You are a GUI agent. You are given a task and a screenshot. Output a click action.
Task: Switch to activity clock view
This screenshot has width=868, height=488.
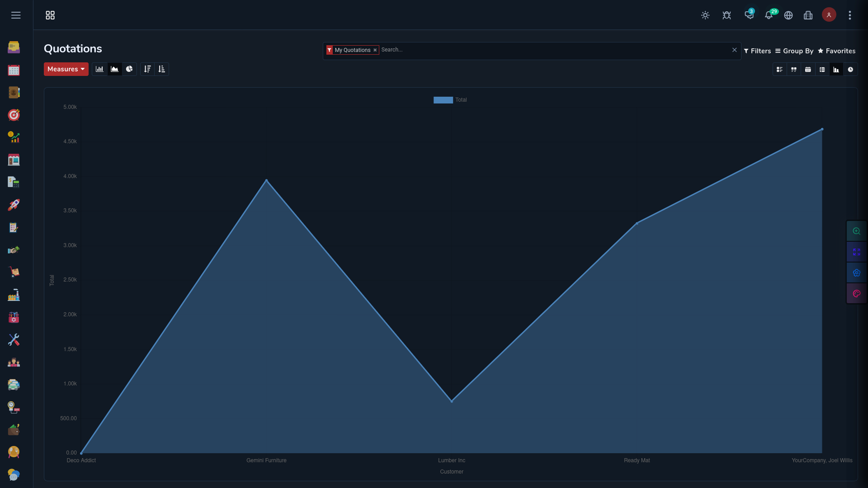point(850,70)
